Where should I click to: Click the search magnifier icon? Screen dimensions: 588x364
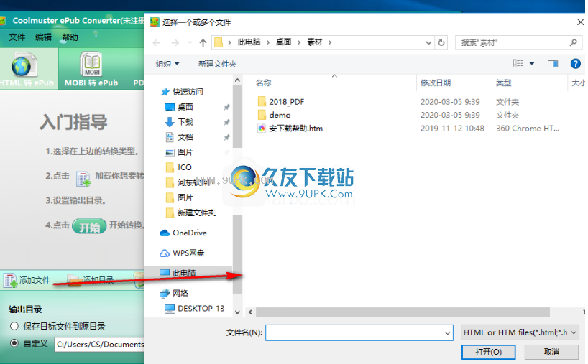pyautogui.click(x=574, y=42)
